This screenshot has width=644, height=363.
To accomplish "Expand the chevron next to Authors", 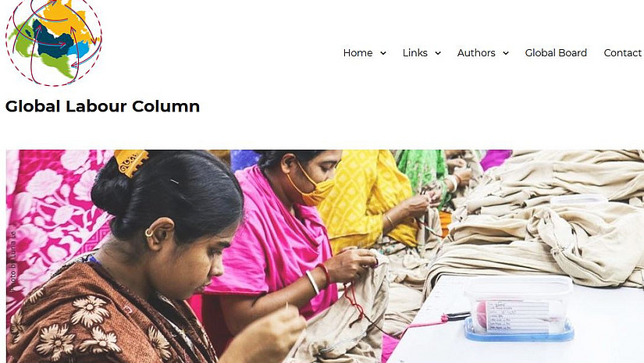I will [x=506, y=53].
